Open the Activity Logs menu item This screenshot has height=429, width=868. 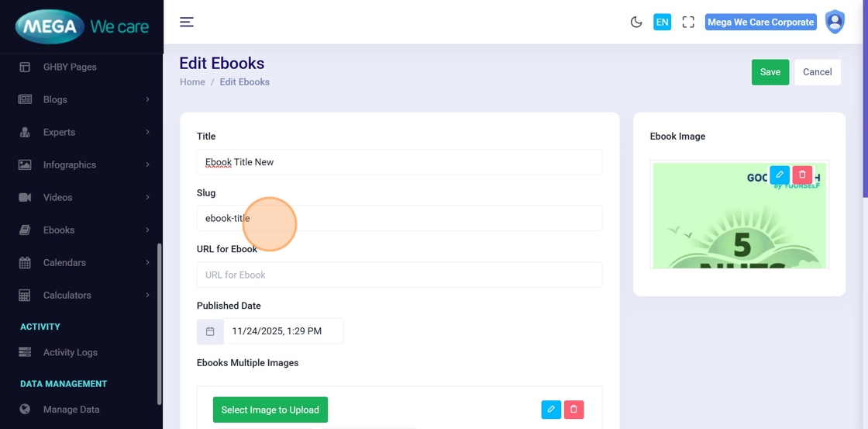coord(70,352)
